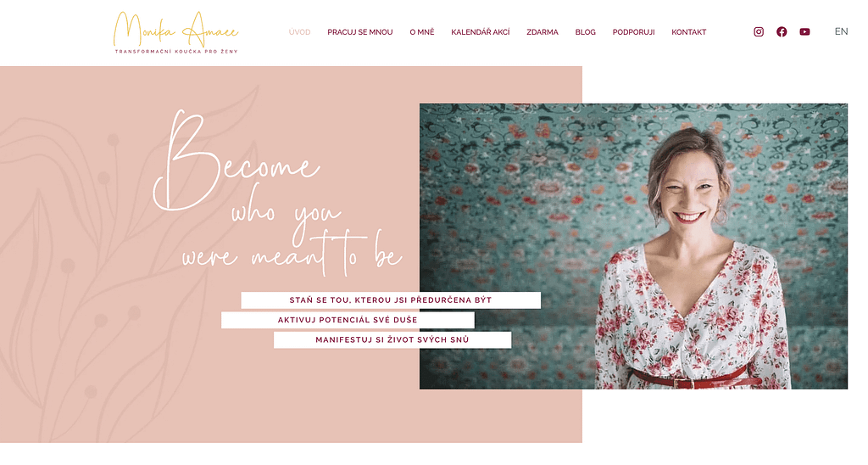868x465 pixels.
Task: Go to the ÚVOD menu item
Action: click(299, 32)
